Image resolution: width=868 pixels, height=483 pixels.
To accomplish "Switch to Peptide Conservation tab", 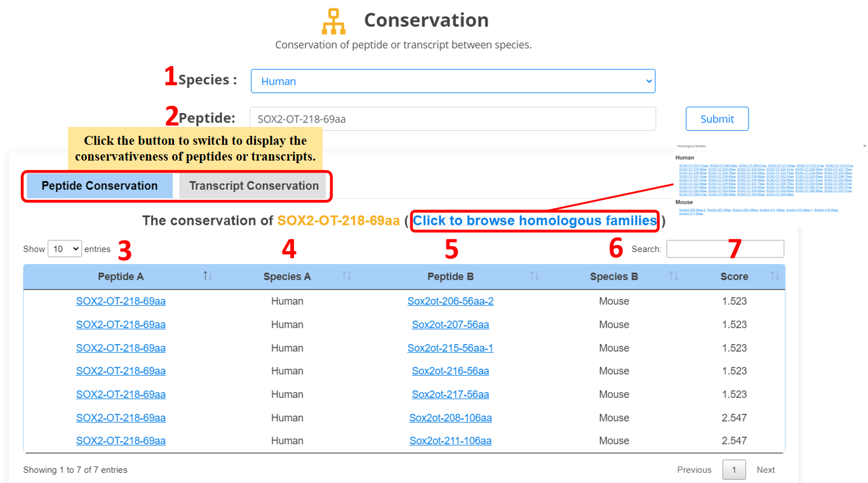I will pyautogui.click(x=100, y=186).
